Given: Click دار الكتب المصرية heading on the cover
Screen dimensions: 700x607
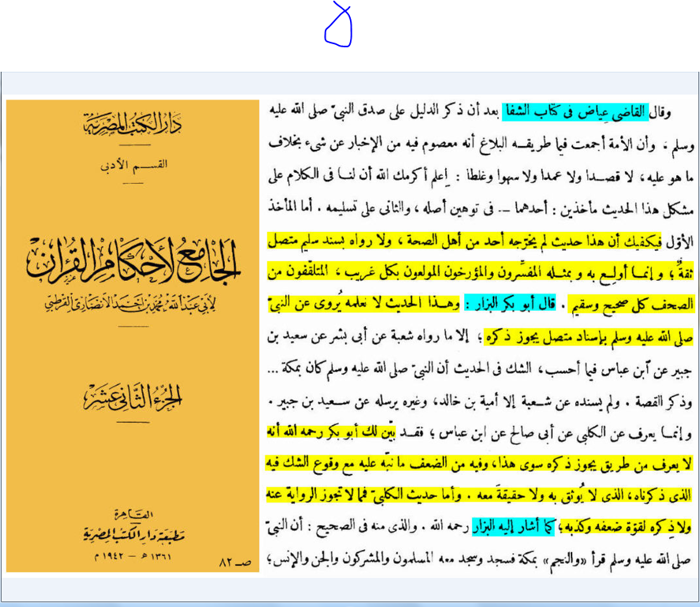Looking at the screenshot, I should coord(132,124).
